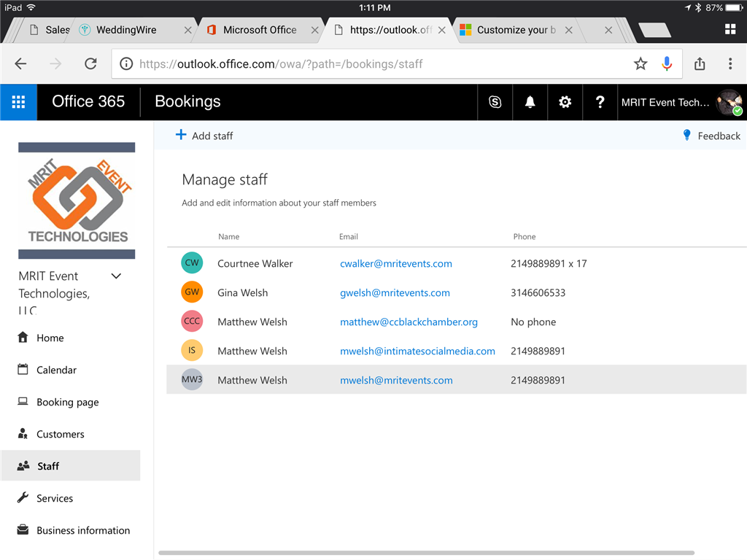Open the notifications bell
Screen dimensions: 747x560
coord(530,102)
